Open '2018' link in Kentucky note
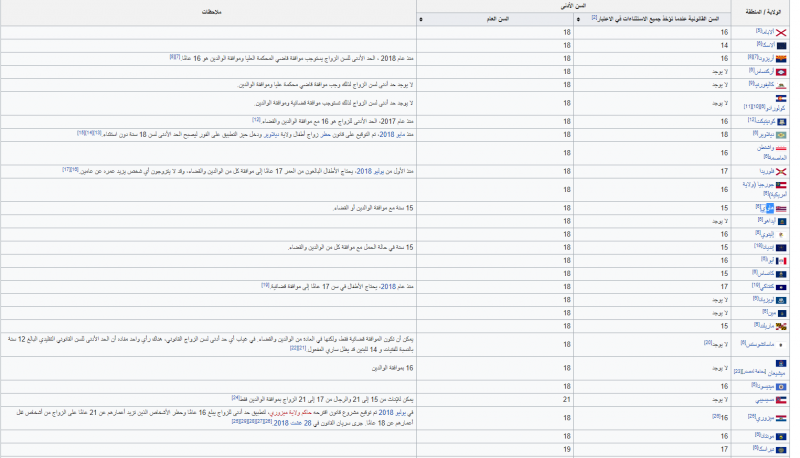 click(388, 287)
